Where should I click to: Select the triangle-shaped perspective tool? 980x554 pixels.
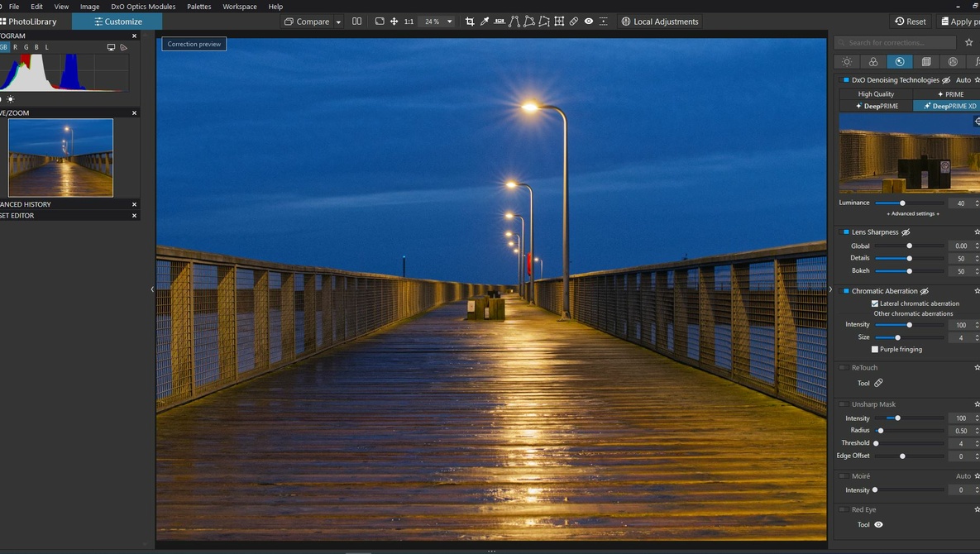(x=529, y=21)
